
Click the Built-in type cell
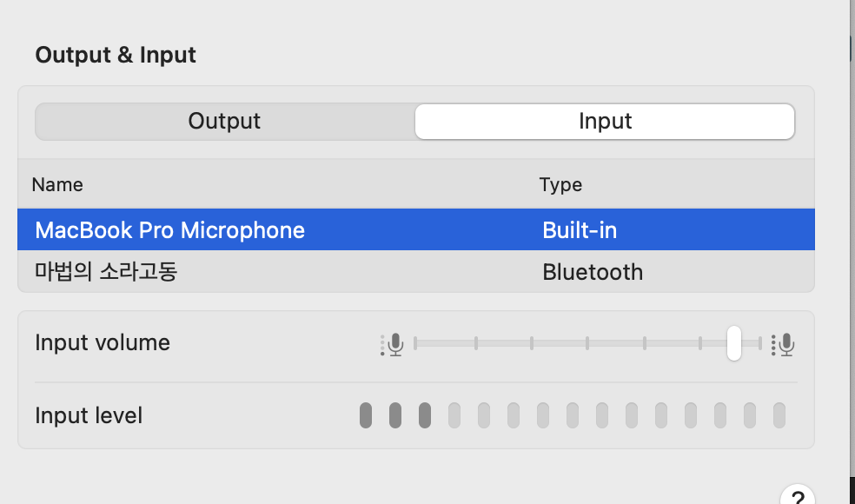tap(580, 230)
